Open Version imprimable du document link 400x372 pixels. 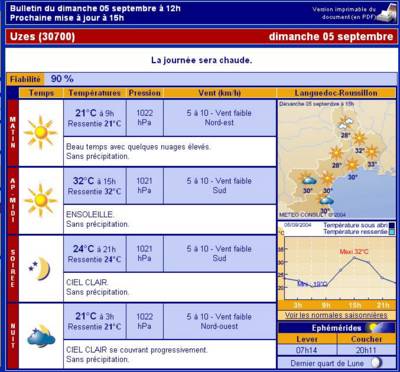click(344, 13)
